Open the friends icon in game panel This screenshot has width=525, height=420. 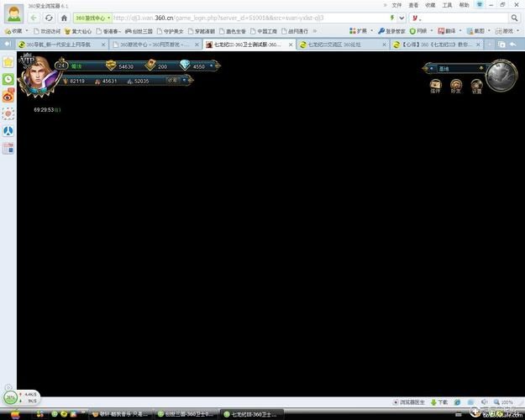pyautogui.click(x=456, y=85)
